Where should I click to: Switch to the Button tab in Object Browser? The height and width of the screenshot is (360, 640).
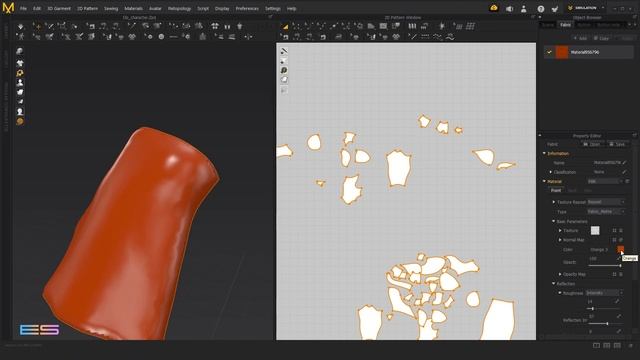(x=584, y=25)
